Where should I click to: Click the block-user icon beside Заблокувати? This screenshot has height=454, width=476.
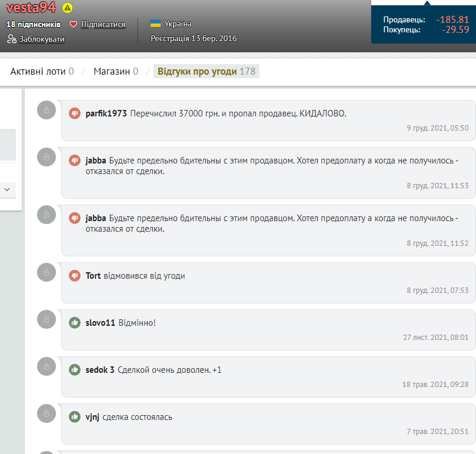point(12,39)
